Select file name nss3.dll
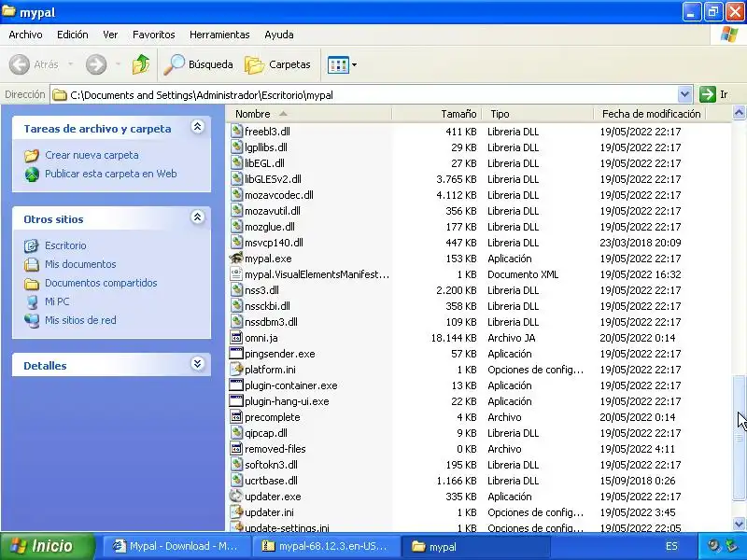 261,290
